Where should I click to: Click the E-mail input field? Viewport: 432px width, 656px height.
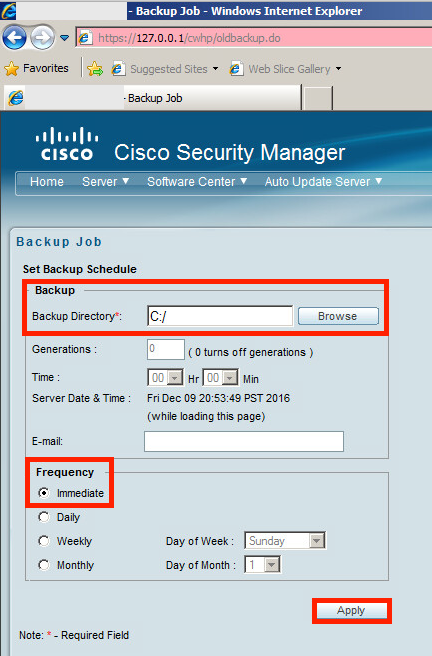point(244,441)
